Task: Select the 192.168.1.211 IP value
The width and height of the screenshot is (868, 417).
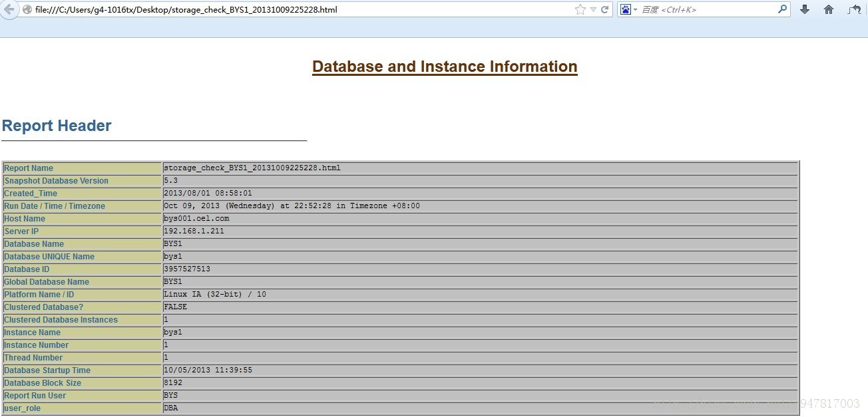Action: [194, 231]
